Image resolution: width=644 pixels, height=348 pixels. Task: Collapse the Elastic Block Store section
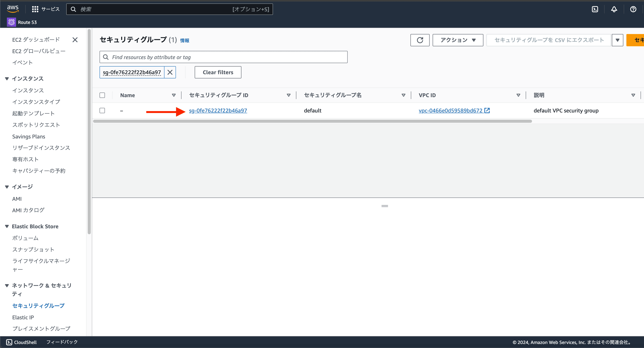click(7, 226)
